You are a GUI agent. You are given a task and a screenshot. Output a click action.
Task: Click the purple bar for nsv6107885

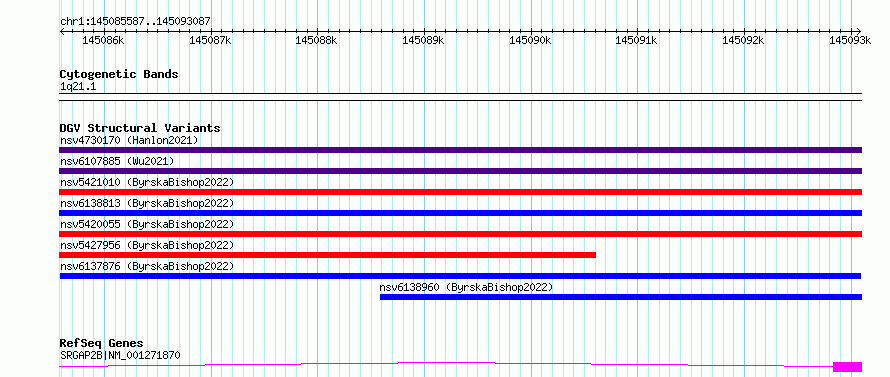[x=460, y=171]
